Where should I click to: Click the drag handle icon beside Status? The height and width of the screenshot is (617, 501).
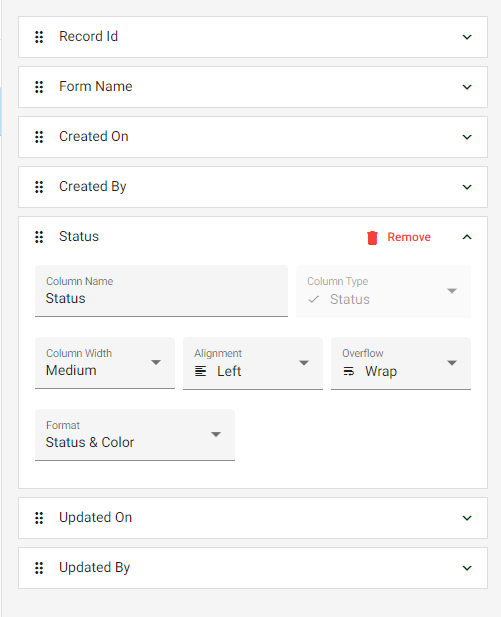39,237
